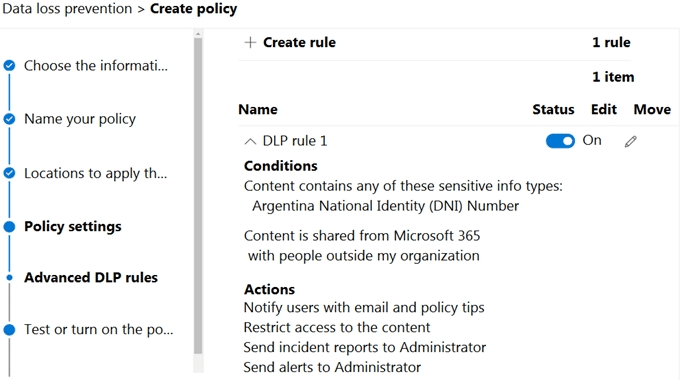Click the Actions heading
Viewport: 684px width, 380px height.
[x=269, y=289]
